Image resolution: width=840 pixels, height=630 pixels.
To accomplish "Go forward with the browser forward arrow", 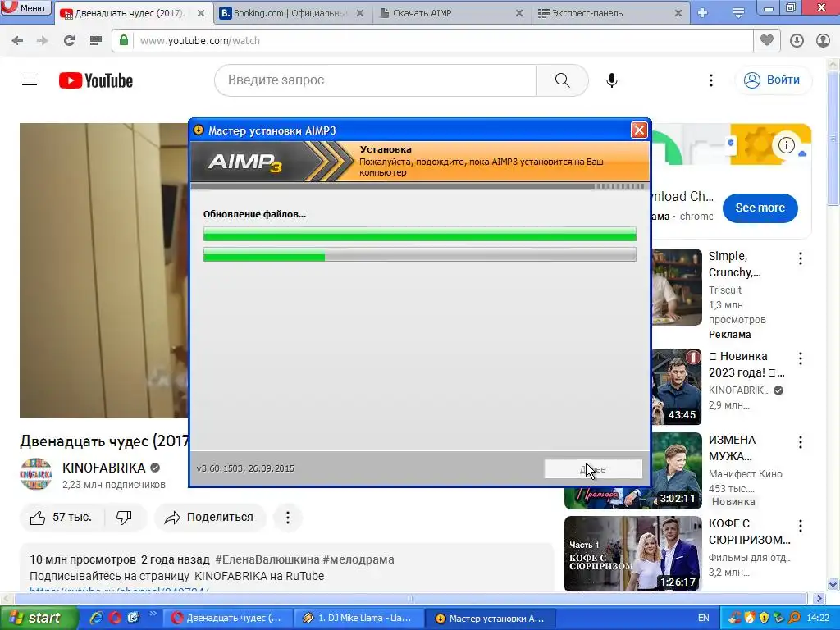I will (43, 41).
